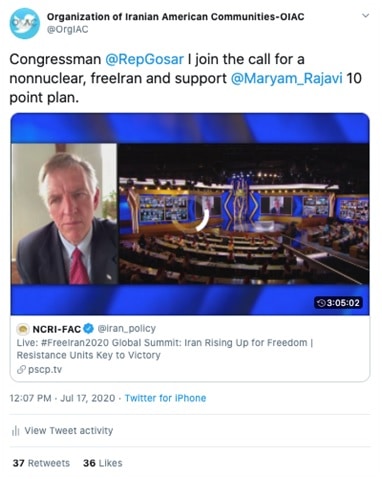The width and height of the screenshot is (382, 479).
Task: Open the Twitter for iPhone source link
Action: 165,398
